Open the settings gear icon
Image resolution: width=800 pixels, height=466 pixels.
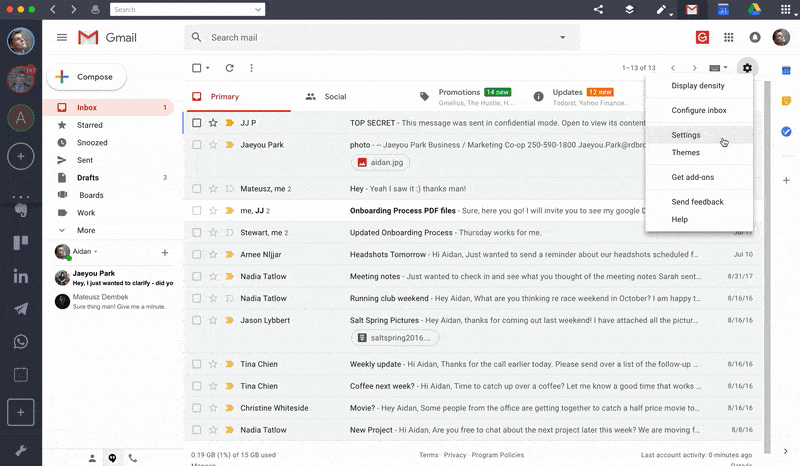[x=747, y=68]
